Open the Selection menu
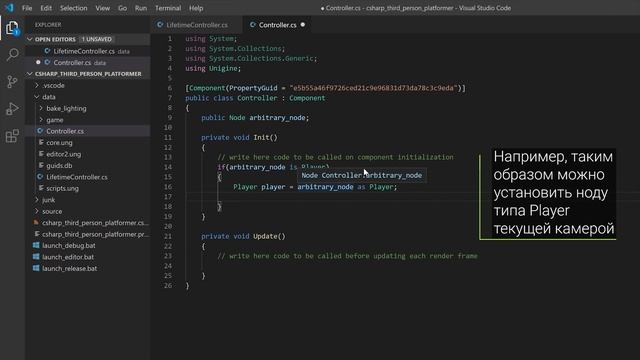The height and width of the screenshot is (360, 640). point(73,8)
